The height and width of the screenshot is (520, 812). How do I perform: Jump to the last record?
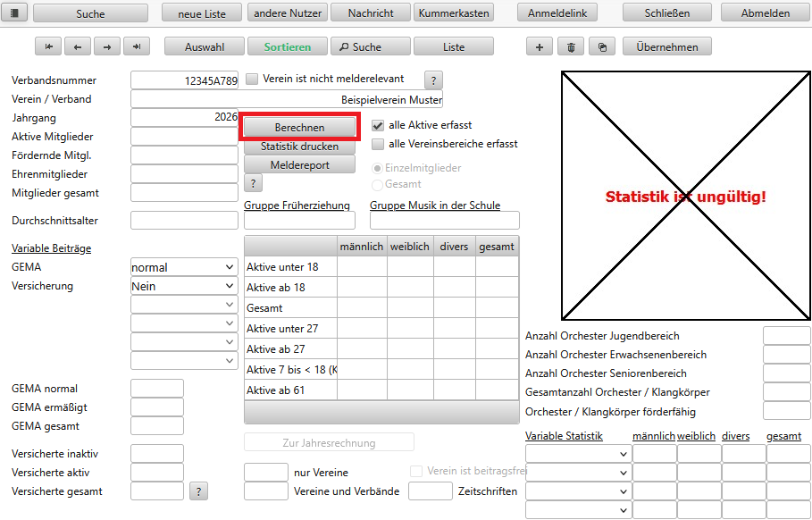click(137, 47)
